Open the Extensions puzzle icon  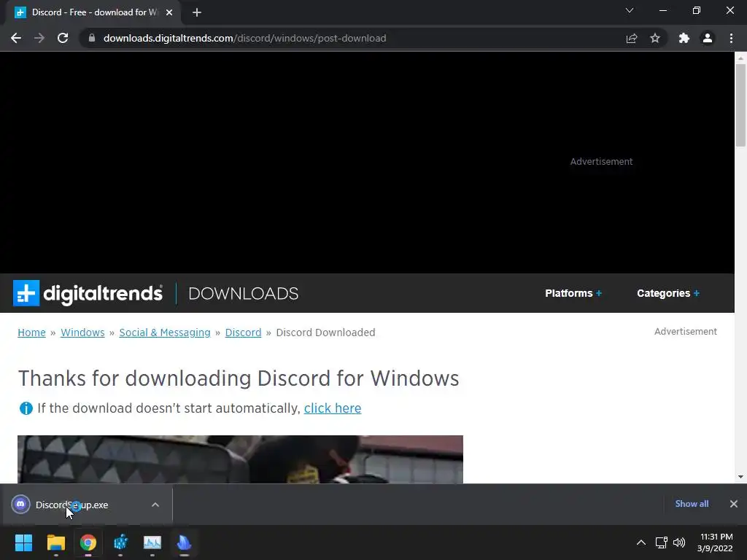684,38
